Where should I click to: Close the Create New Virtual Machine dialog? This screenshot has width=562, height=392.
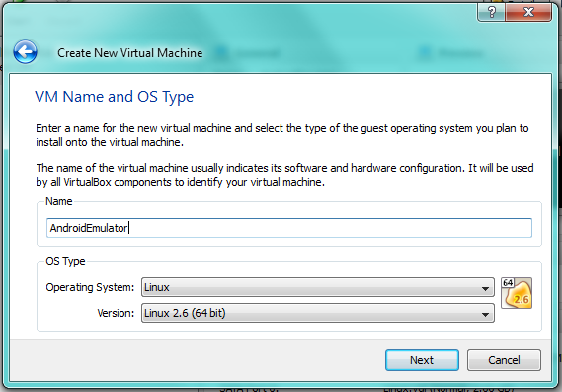(528, 12)
